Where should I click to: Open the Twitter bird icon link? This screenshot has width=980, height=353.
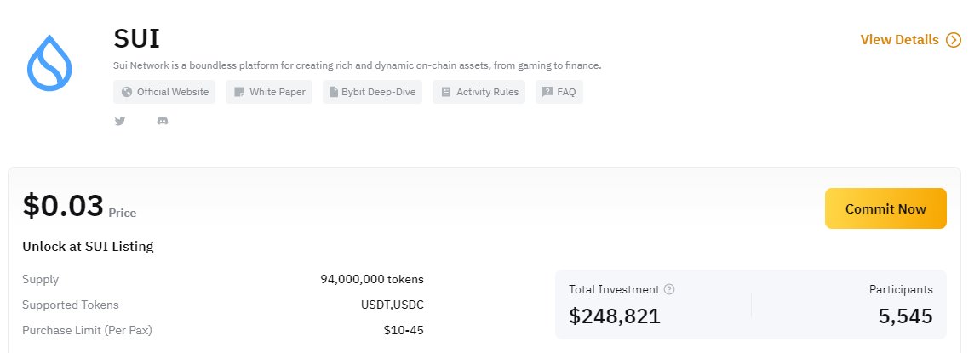(120, 121)
